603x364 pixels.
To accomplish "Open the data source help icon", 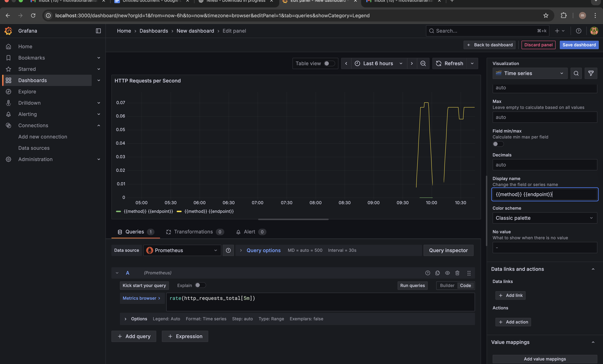I will (228, 250).
